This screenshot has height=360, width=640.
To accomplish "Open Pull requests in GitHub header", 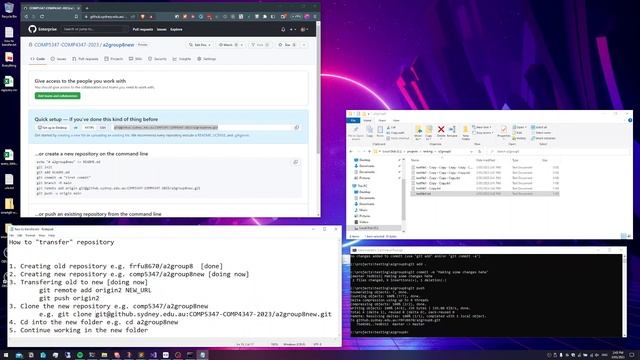I will click(142, 29).
